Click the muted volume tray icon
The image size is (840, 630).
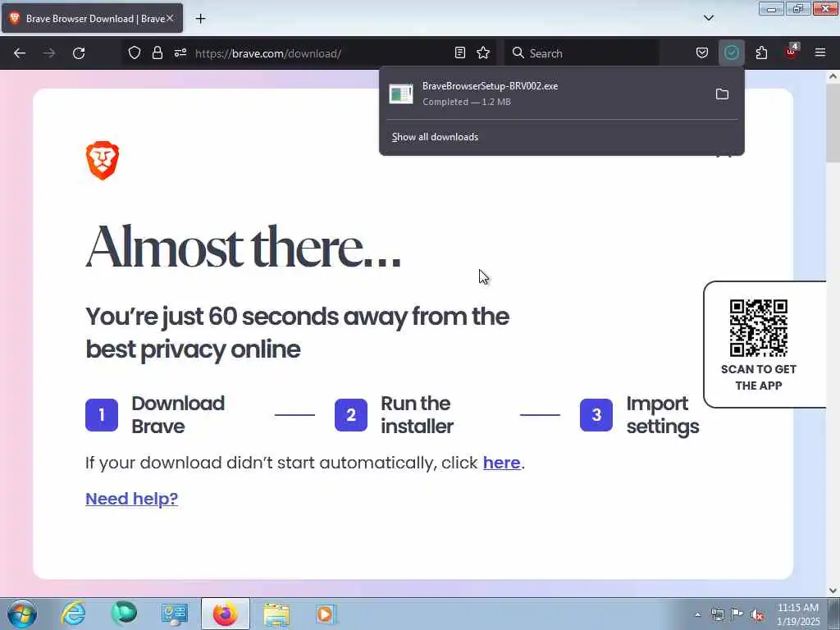pyautogui.click(x=757, y=615)
